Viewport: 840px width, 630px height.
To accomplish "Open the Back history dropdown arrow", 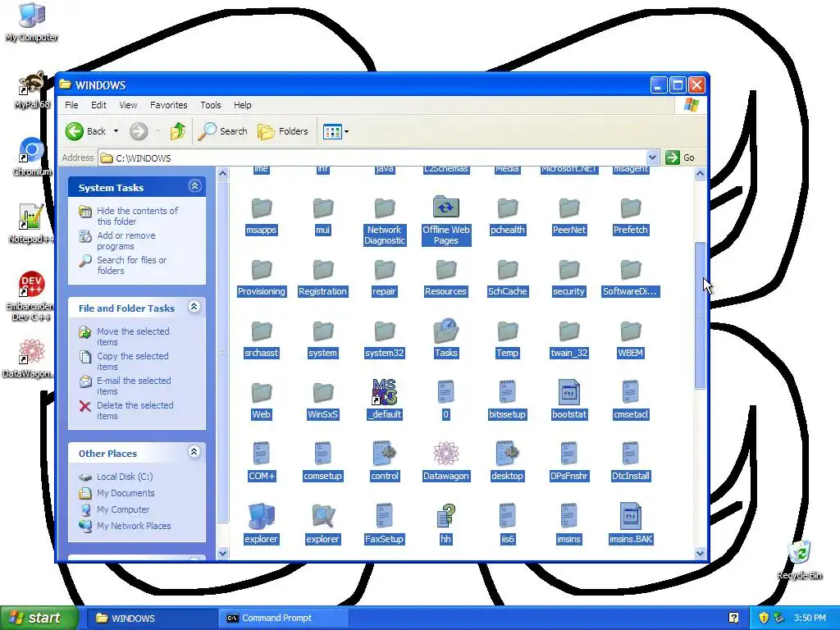I will 116,131.
